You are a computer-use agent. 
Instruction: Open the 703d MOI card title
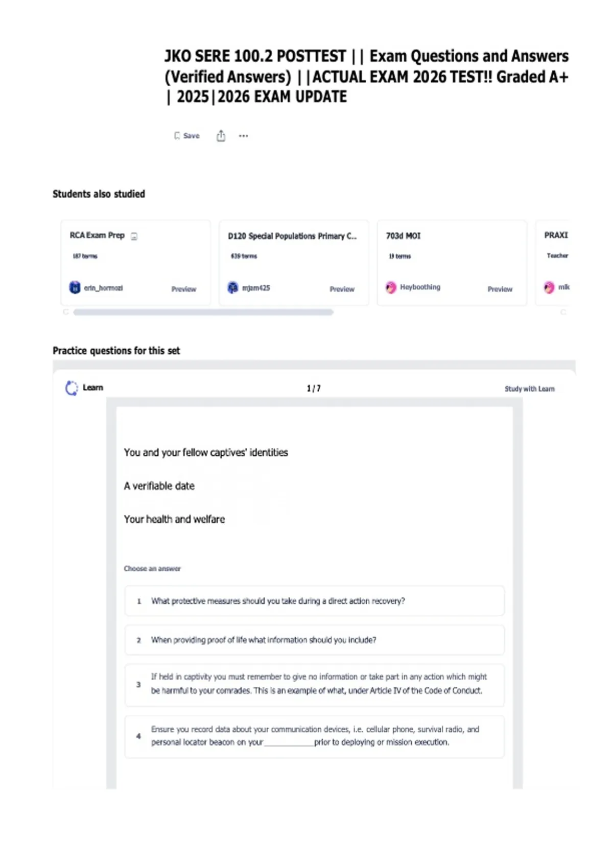pyautogui.click(x=403, y=236)
